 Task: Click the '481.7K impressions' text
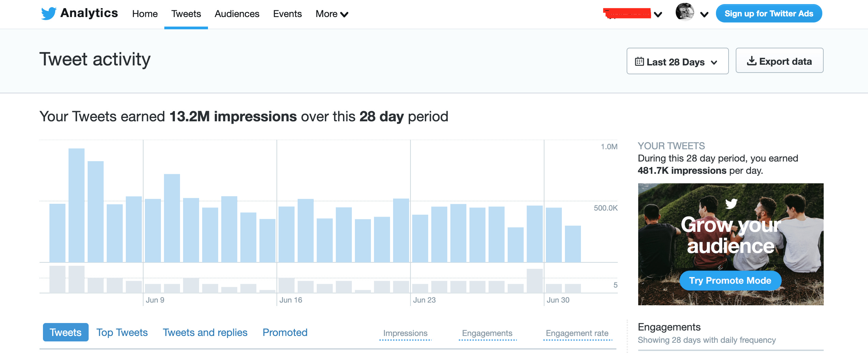pos(682,170)
